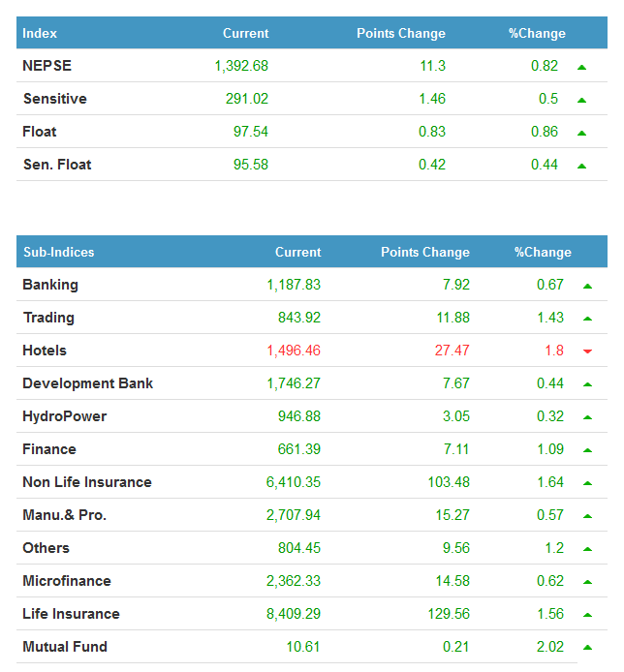Click Non Life Insurance value 6,410.35
The image size is (624, 672).
tap(294, 482)
